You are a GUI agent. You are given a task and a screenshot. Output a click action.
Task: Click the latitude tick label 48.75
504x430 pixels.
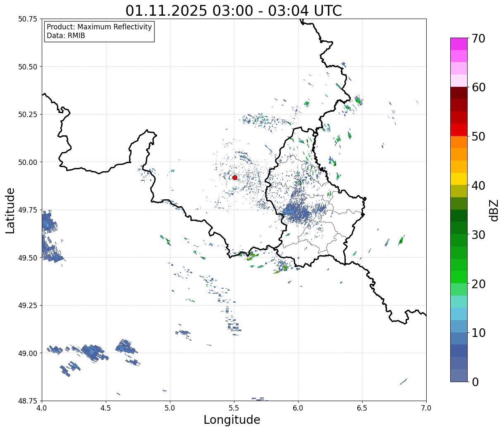28,401
